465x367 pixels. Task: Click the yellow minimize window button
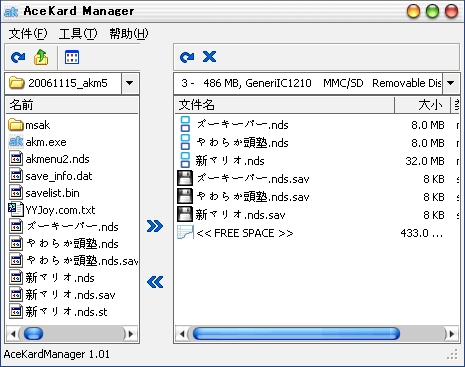click(413, 11)
